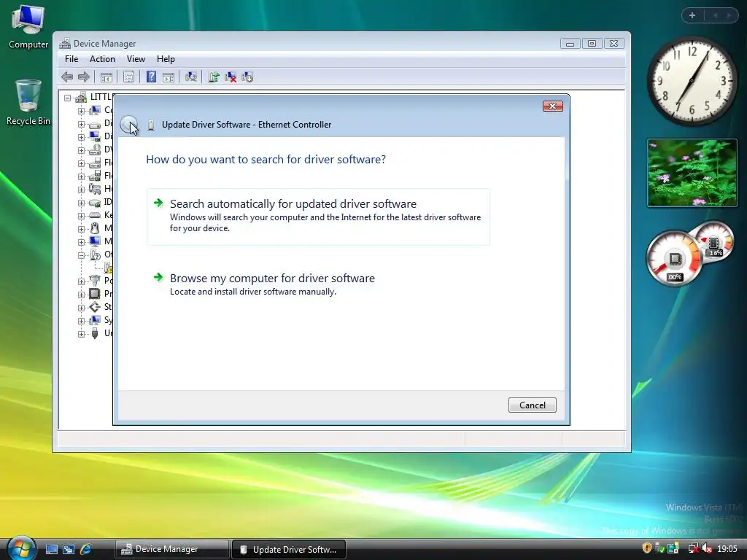Click the Cancel button in driver wizard

pos(532,405)
